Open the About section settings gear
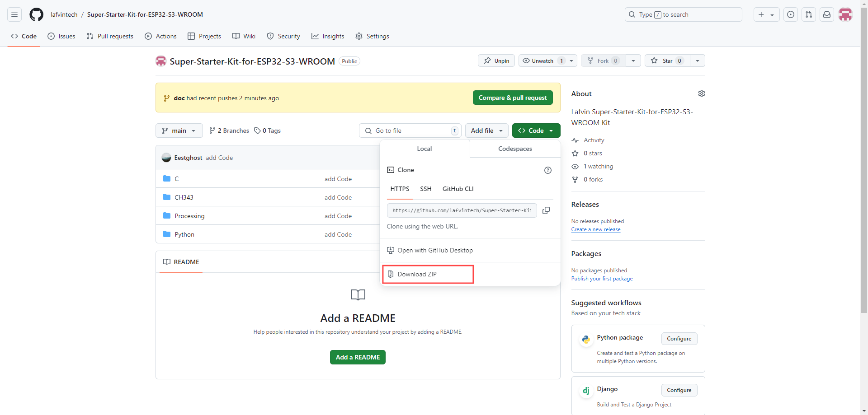868x415 pixels. (701, 93)
